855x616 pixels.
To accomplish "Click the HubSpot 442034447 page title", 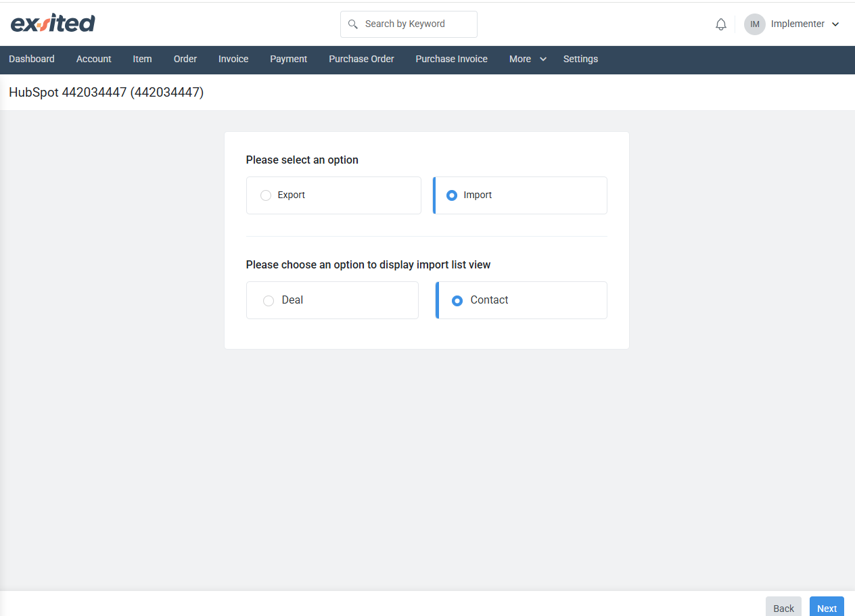I will (x=106, y=93).
